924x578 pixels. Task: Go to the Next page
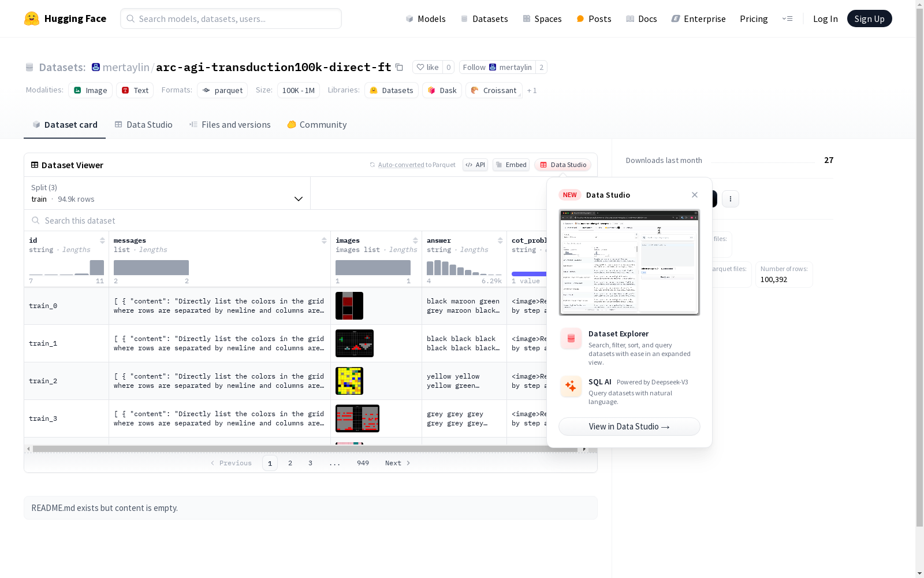point(398,463)
